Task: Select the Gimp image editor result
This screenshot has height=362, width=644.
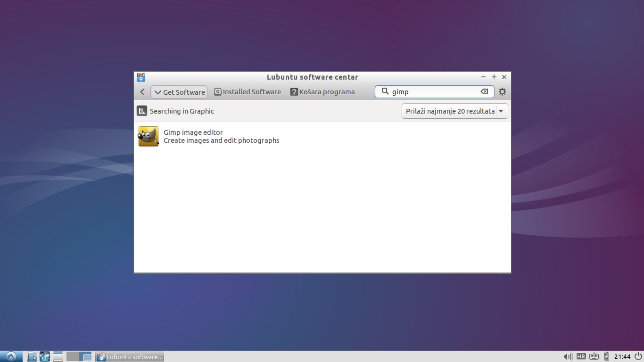Action: pyautogui.click(x=221, y=136)
